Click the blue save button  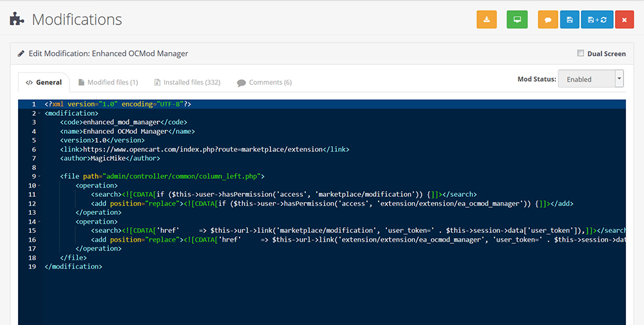570,20
